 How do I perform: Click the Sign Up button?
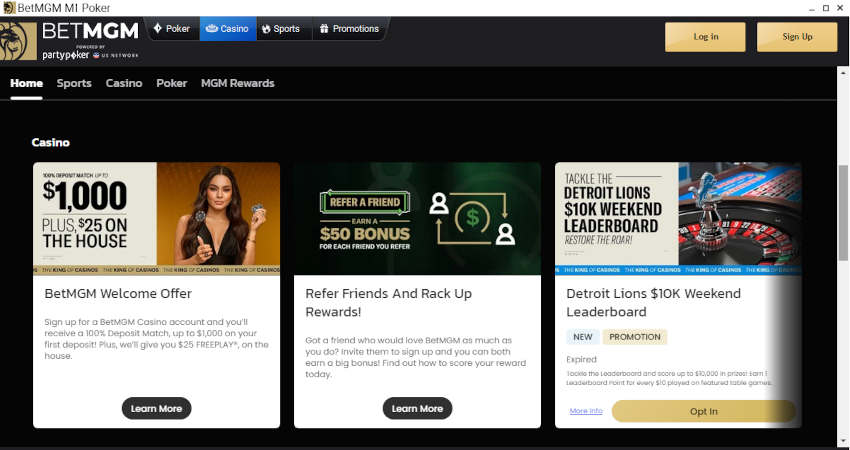pyautogui.click(x=797, y=37)
